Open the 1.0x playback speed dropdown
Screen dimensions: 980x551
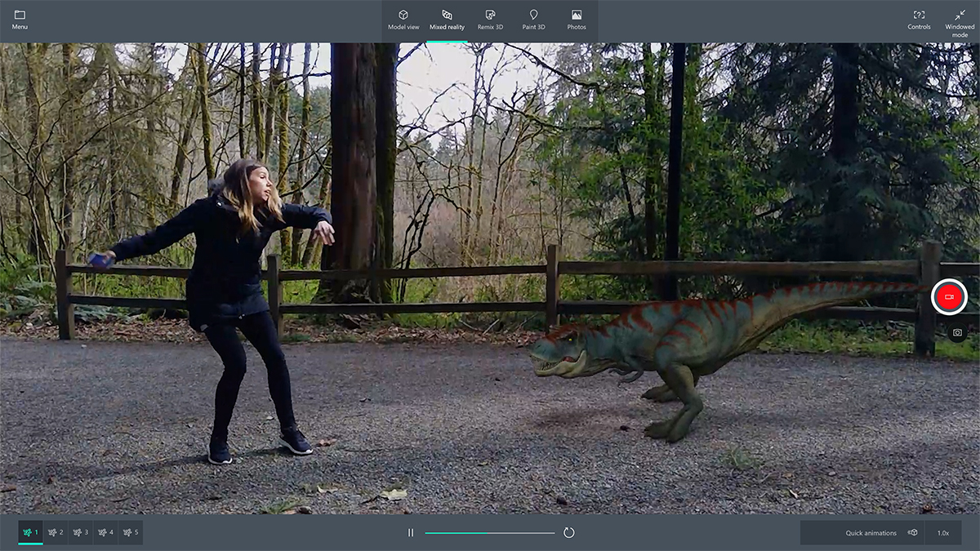pos(942,532)
